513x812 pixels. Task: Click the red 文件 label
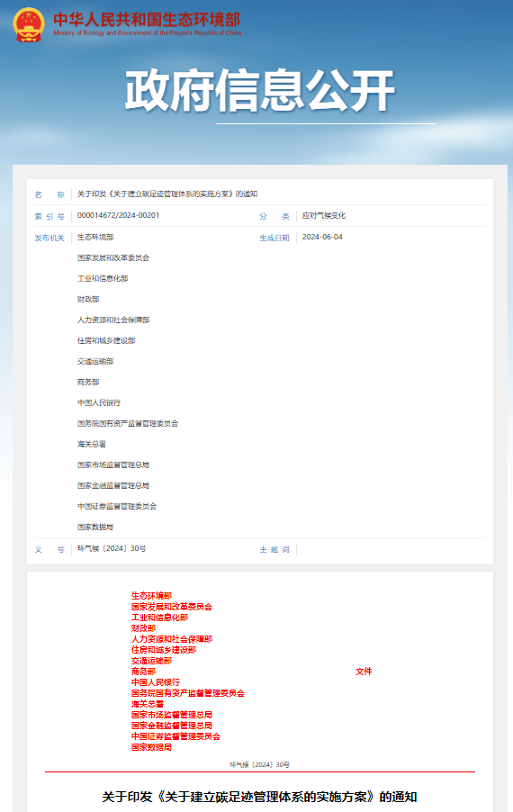tap(364, 672)
